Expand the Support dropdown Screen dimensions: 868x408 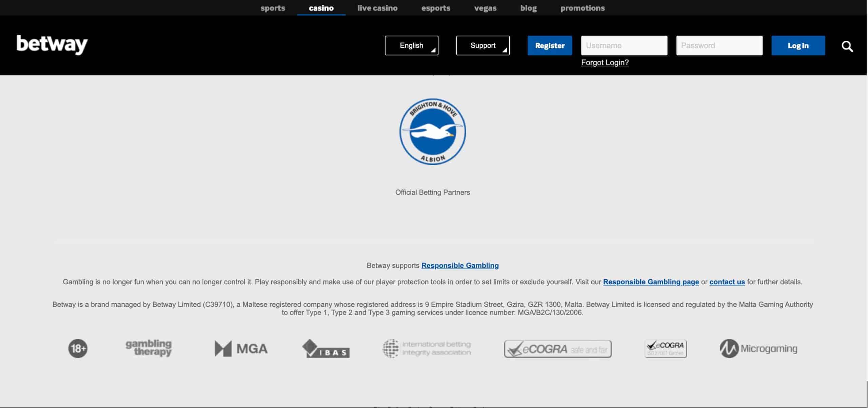click(483, 45)
